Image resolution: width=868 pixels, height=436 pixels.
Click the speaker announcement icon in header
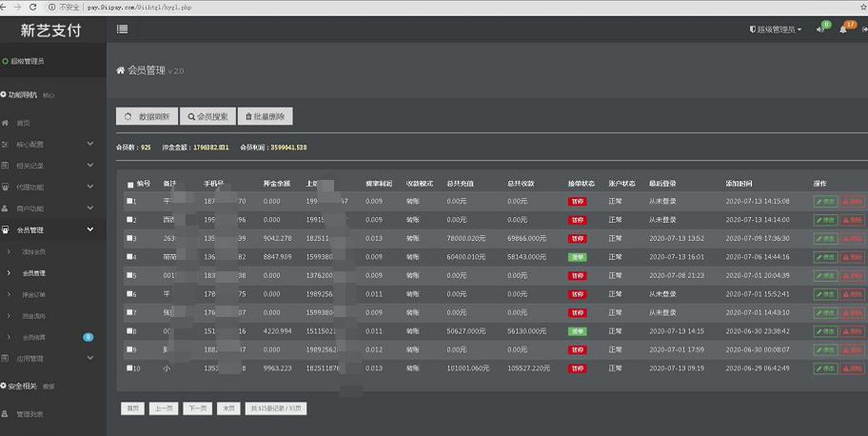tap(820, 30)
